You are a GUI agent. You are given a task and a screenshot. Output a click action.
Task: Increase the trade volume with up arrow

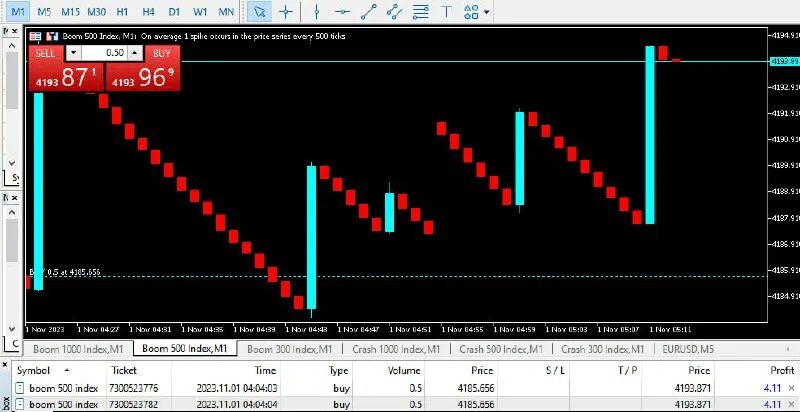click(x=135, y=53)
